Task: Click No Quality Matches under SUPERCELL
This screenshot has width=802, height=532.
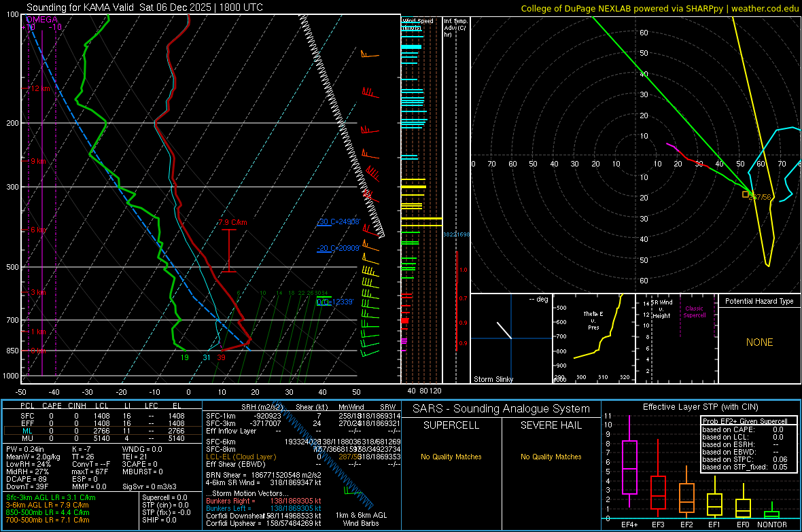Action: [x=451, y=457]
